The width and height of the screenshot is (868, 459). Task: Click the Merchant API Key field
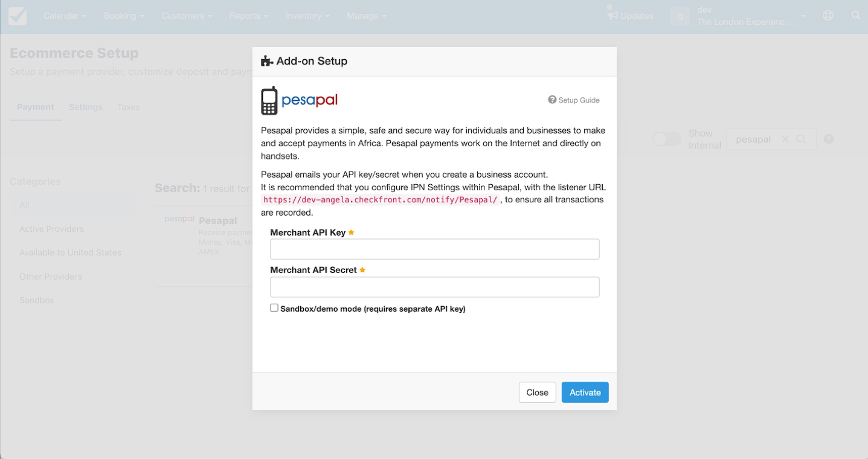coord(435,249)
